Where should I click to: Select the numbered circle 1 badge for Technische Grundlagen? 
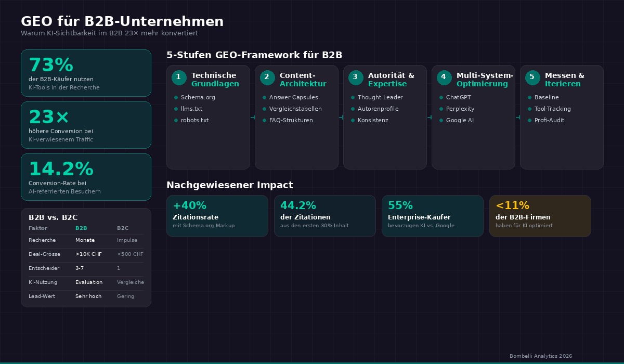click(x=178, y=77)
